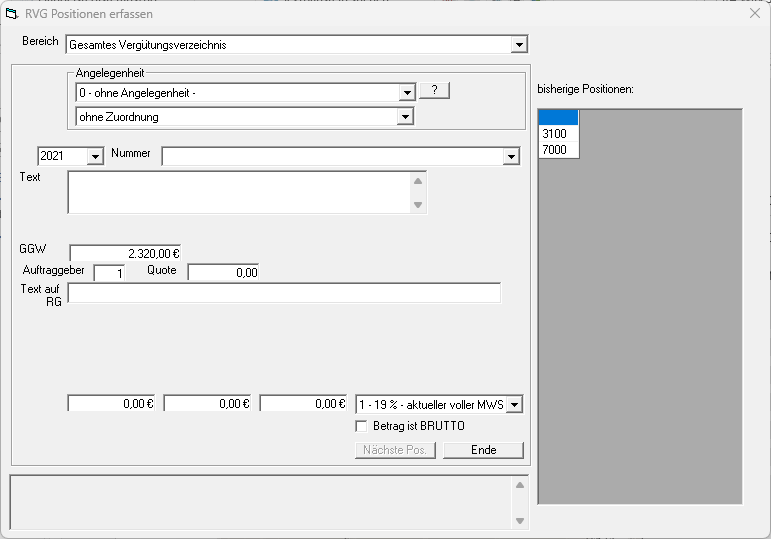Open the 'ohne Zuordnung' dropdown
This screenshot has width=771, height=539.
tap(405, 117)
